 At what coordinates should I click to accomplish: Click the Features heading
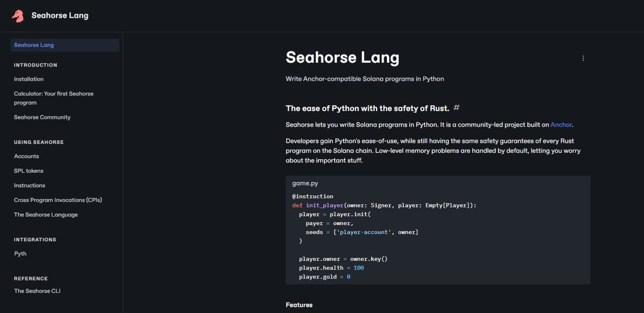(299, 305)
